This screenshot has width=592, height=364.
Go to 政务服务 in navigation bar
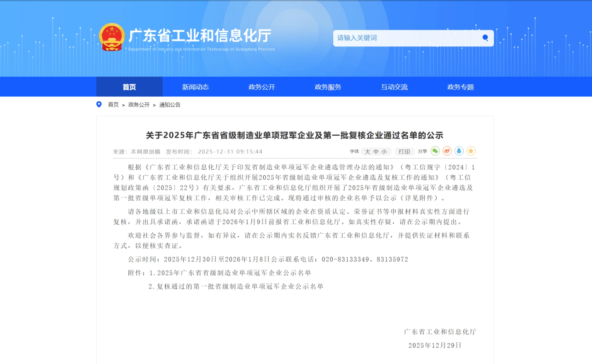(328, 87)
